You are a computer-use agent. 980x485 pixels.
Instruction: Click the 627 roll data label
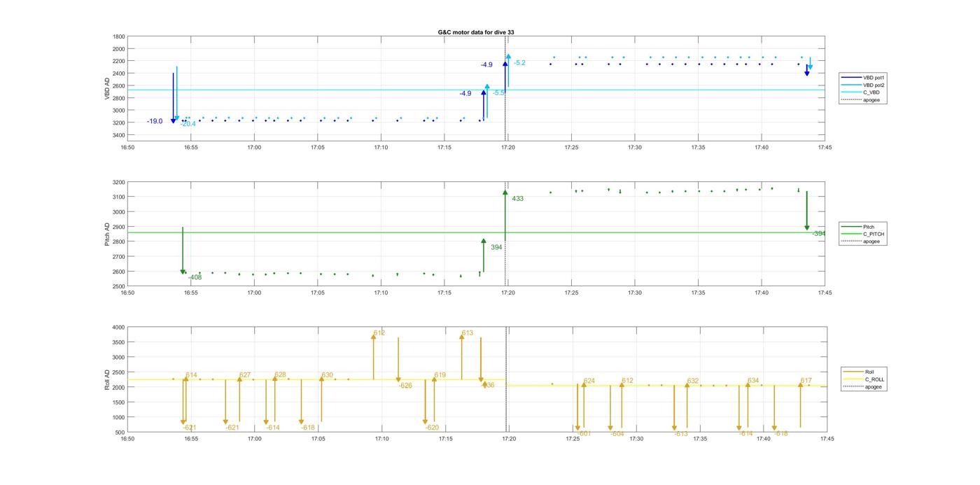pos(245,375)
